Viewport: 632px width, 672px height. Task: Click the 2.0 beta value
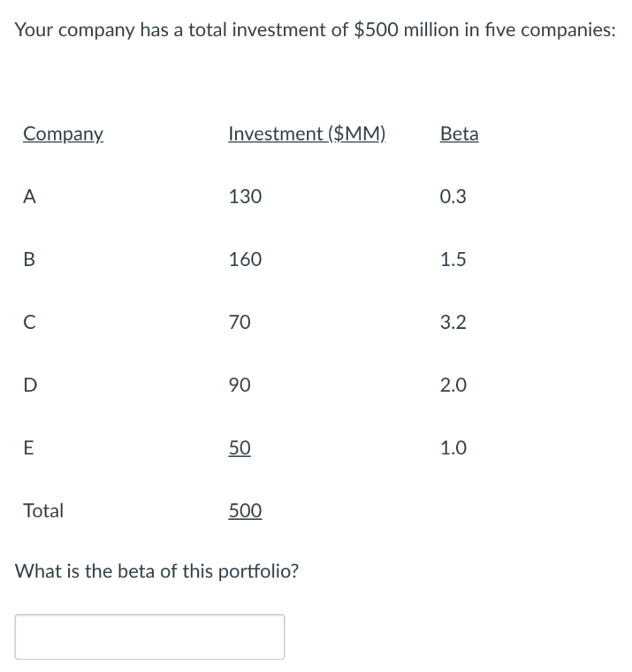pos(453,385)
